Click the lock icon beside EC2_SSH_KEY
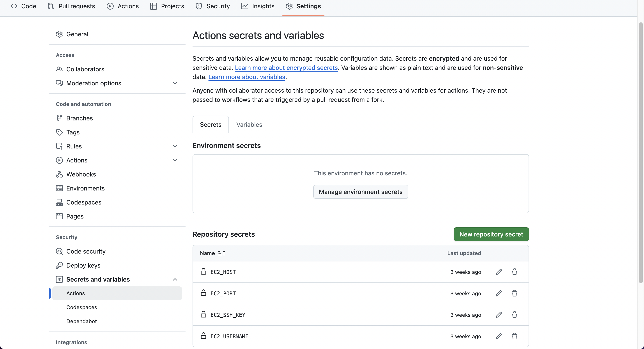The width and height of the screenshot is (644, 349). coord(203,314)
